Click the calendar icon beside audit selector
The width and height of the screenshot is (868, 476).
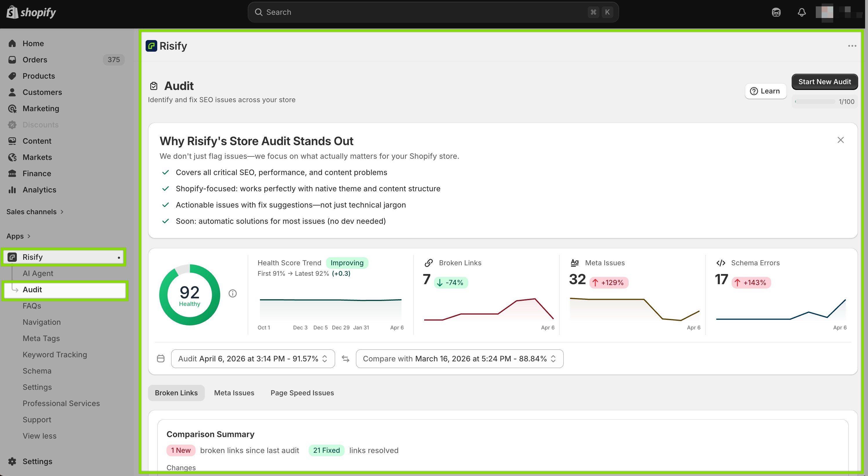[x=161, y=358]
